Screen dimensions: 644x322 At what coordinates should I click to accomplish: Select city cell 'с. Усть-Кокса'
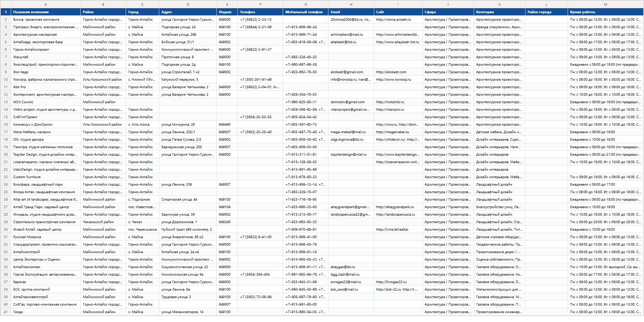tap(142, 125)
